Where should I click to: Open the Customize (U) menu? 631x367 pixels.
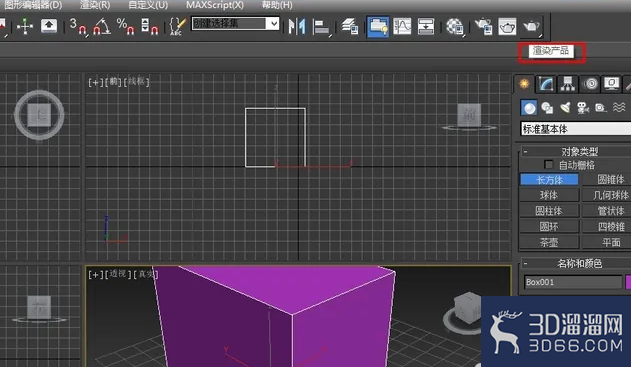coord(148,5)
